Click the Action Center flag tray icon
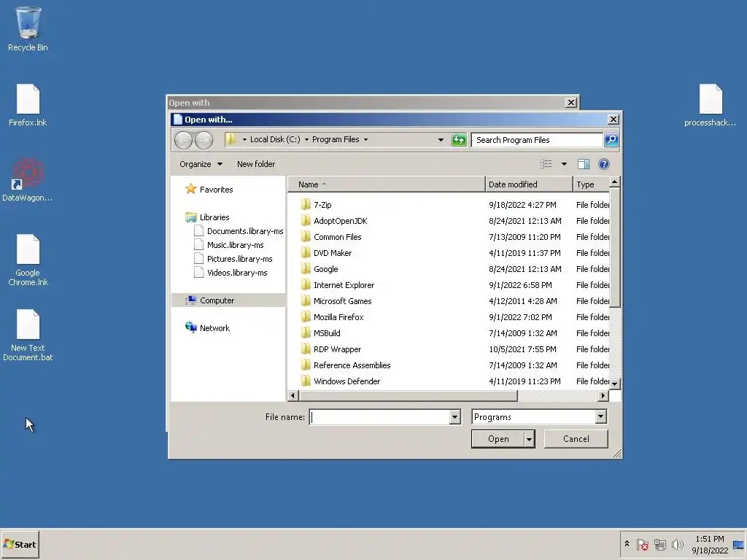747x560 pixels. pos(642,544)
